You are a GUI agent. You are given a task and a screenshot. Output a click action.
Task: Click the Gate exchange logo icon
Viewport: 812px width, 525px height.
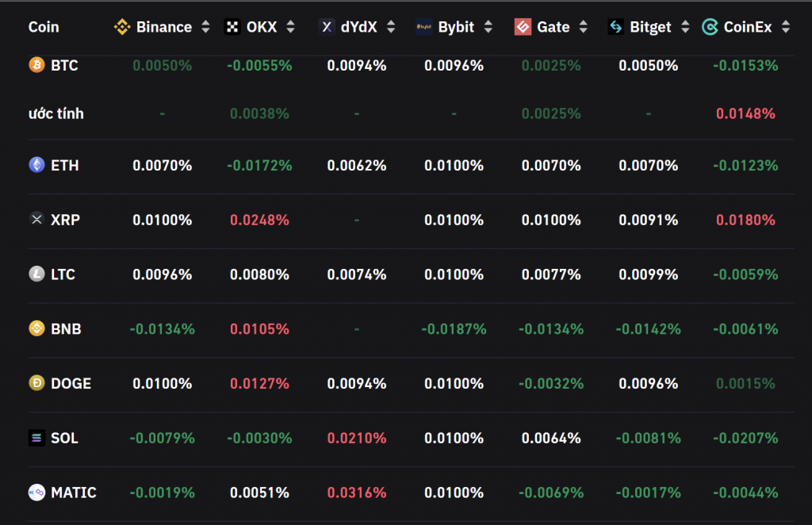click(523, 27)
